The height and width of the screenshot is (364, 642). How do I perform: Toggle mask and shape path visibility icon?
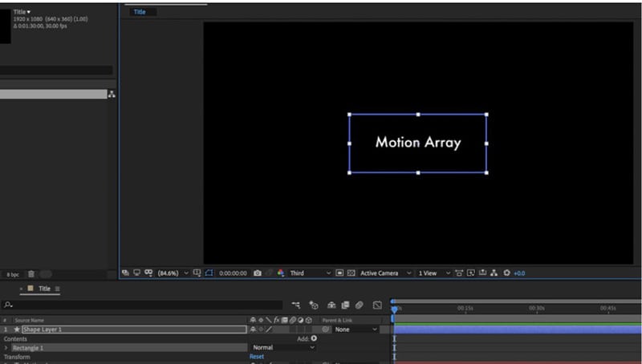209,273
